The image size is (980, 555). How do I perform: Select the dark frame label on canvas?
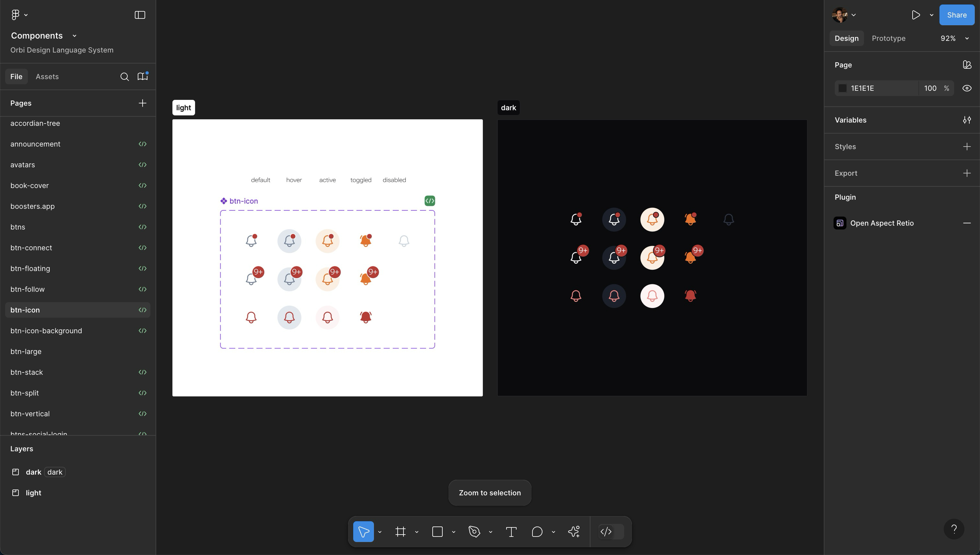click(508, 108)
